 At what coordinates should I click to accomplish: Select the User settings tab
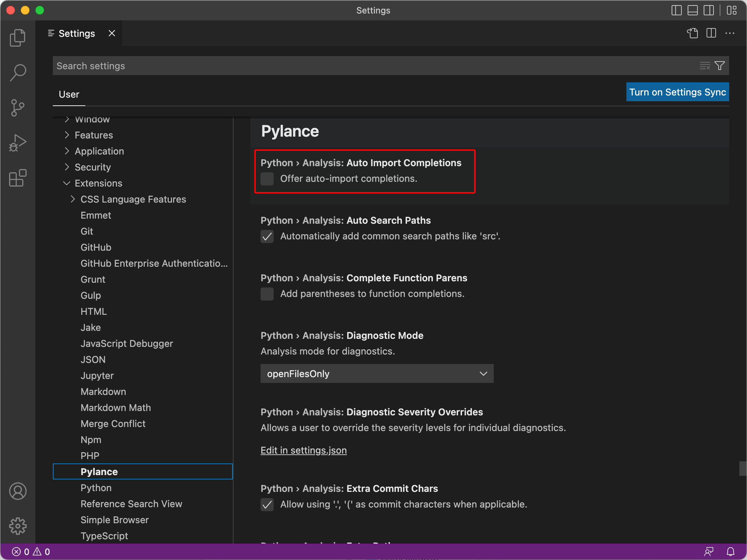(69, 94)
